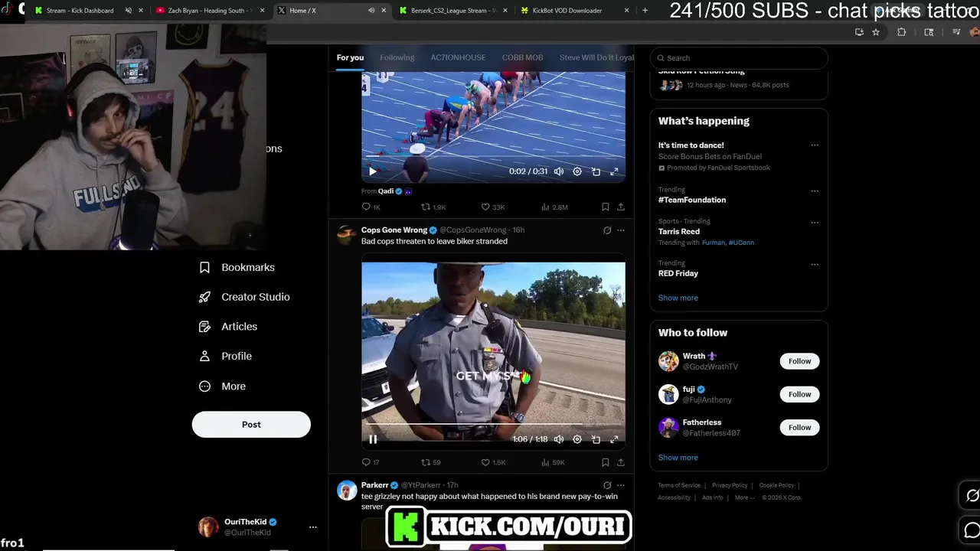This screenshot has height=551, width=980.
Task: Show more trends under What's happening
Action: pyautogui.click(x=678, y=298)
